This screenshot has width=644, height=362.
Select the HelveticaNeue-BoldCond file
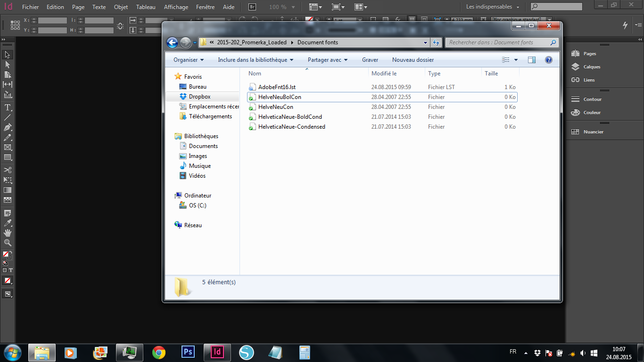pos(290,117)
